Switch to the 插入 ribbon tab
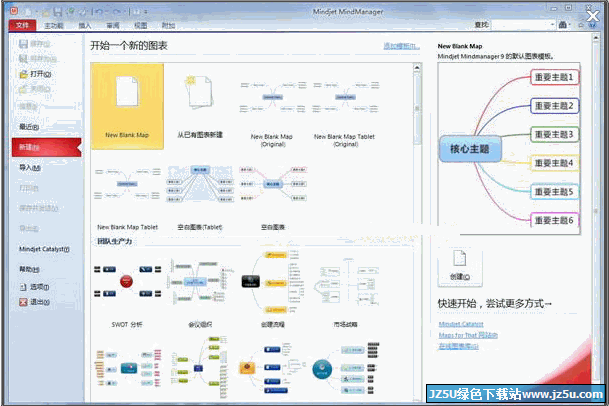609x406 pixels. [x=84, y=26]
